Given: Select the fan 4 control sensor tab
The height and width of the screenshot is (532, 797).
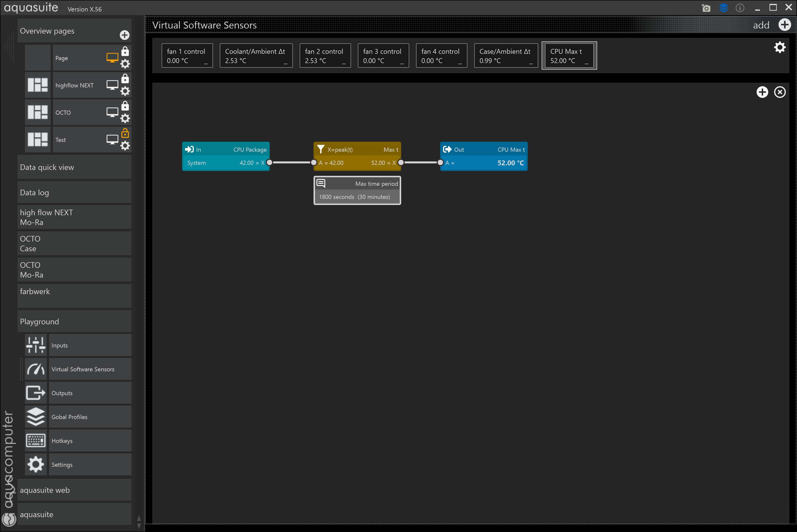Looking at the screenshot, I should tap(442, 56).
